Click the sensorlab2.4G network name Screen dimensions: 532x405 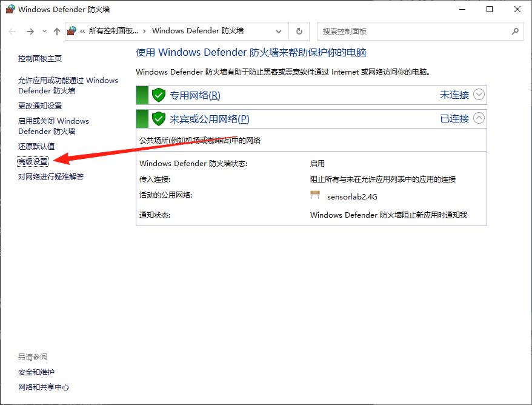(352, 197)
